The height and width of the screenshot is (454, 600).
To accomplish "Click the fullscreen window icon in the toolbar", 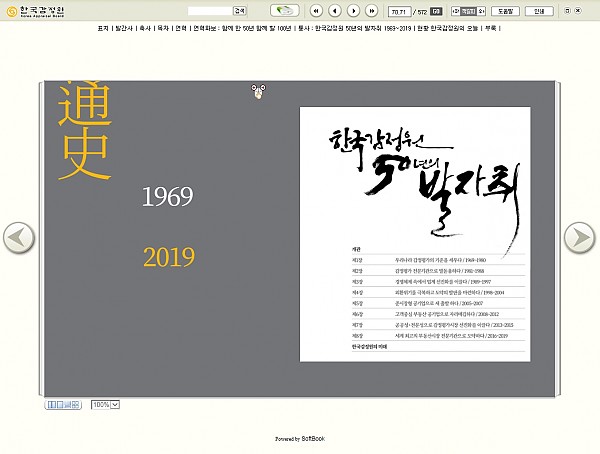I will [567, 11].
